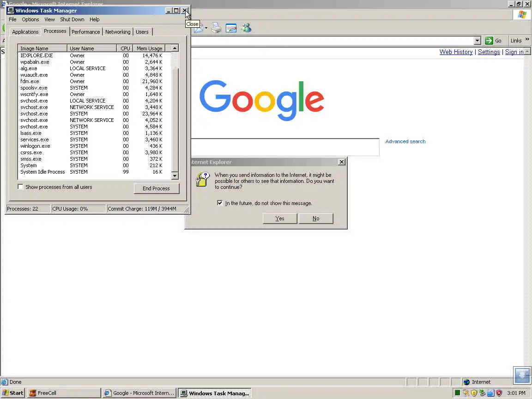
Task: Click the green Go arrow icon
Action: [x=489, y=41]
